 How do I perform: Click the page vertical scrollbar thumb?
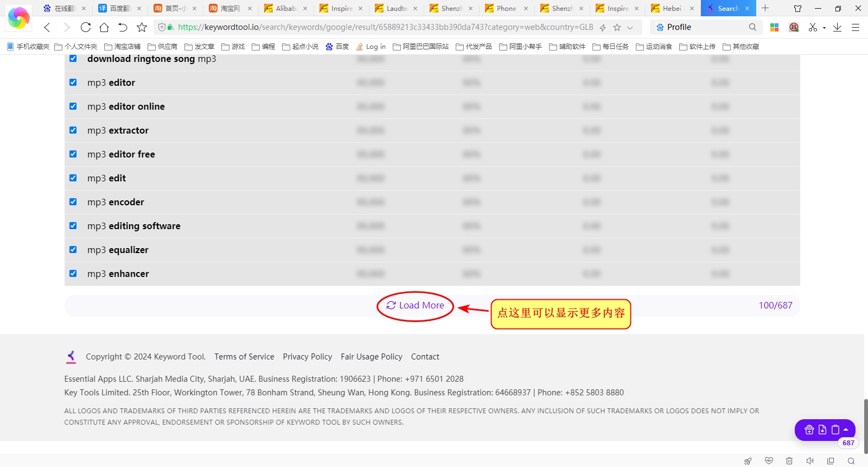866,425
